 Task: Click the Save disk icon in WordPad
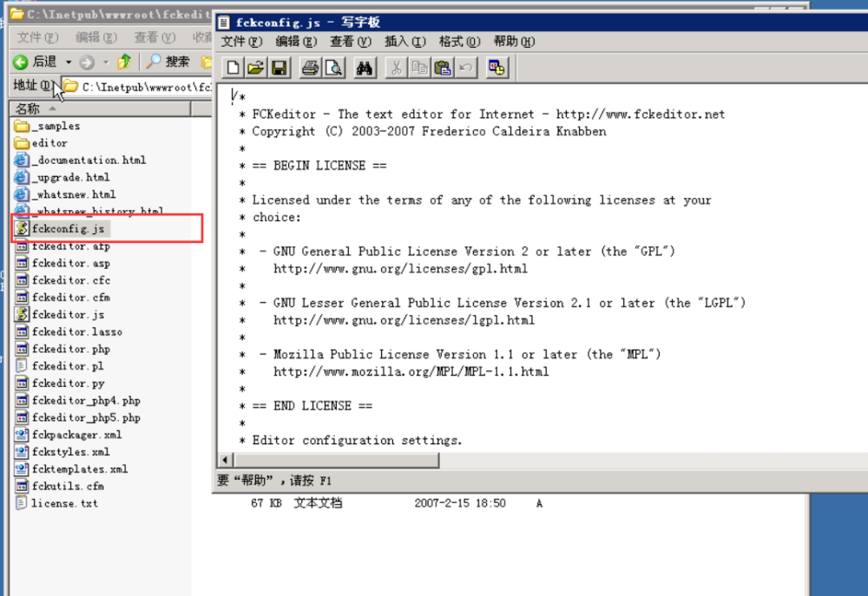pyautogui.click(x=279, y=68)
